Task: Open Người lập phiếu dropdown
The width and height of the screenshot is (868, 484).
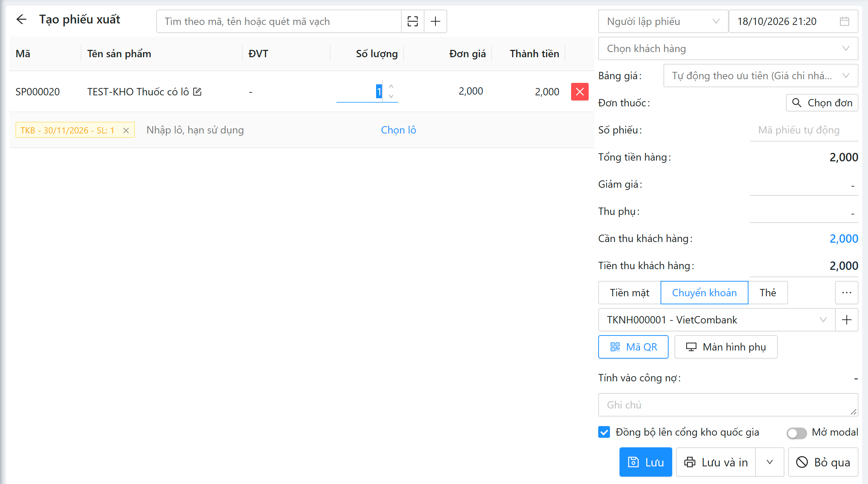Action: [663, 21]
